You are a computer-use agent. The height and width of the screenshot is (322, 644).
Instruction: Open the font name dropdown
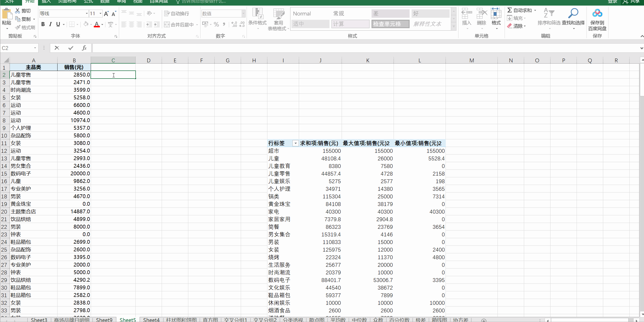pos(87,13)
